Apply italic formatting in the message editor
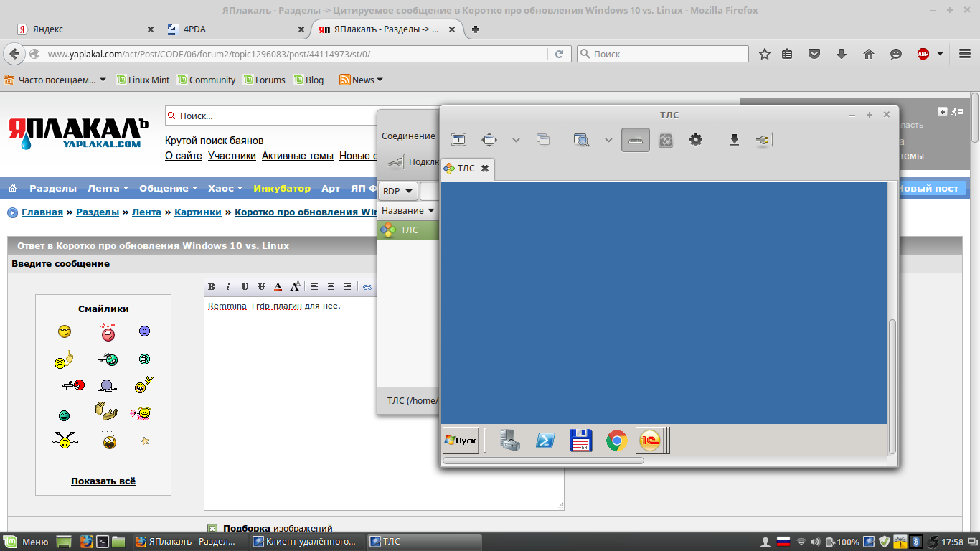The height and width of the screenshot is (551, 980). [228, 287]
